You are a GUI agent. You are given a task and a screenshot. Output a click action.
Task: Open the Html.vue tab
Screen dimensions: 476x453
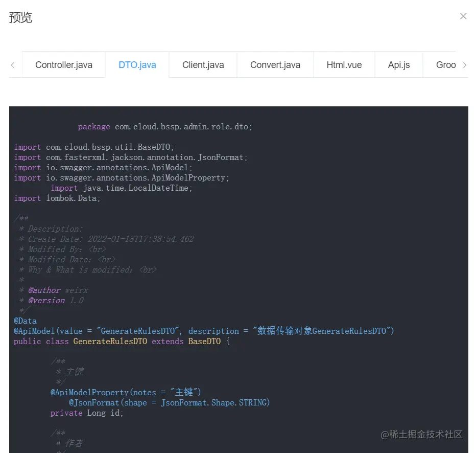tap(344, 65)
